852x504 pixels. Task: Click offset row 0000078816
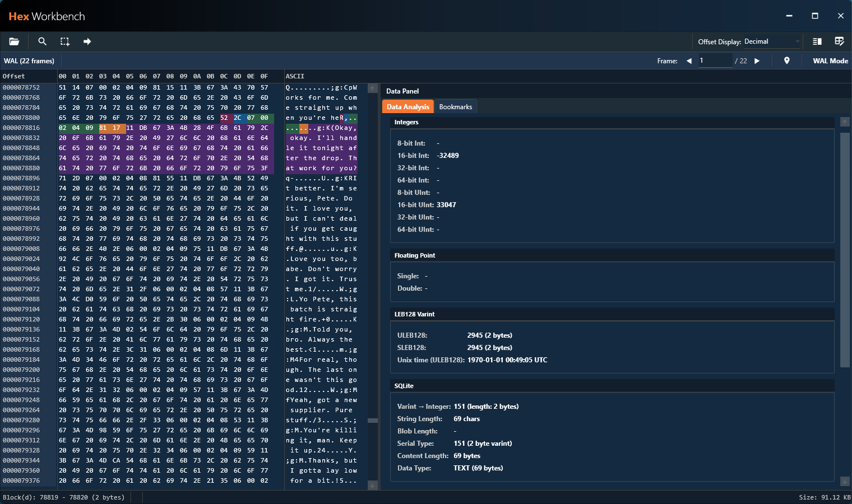[x=21, y=128]
